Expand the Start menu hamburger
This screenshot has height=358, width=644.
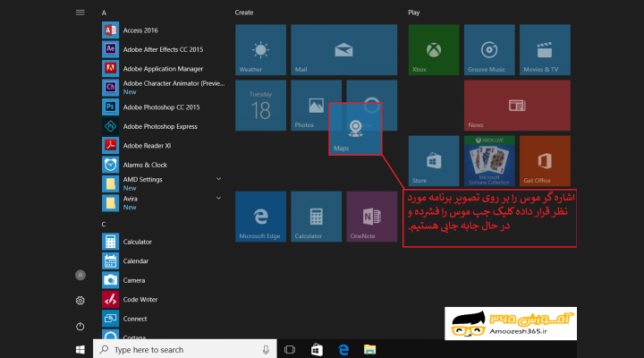point(80,13)
